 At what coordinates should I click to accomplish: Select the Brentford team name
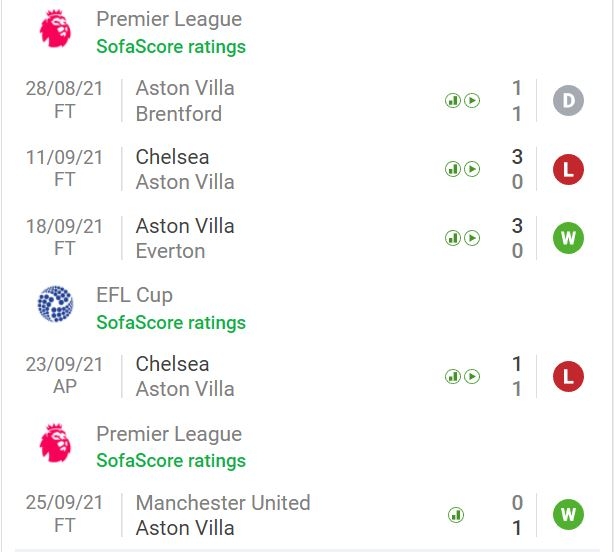pos(179,114)
